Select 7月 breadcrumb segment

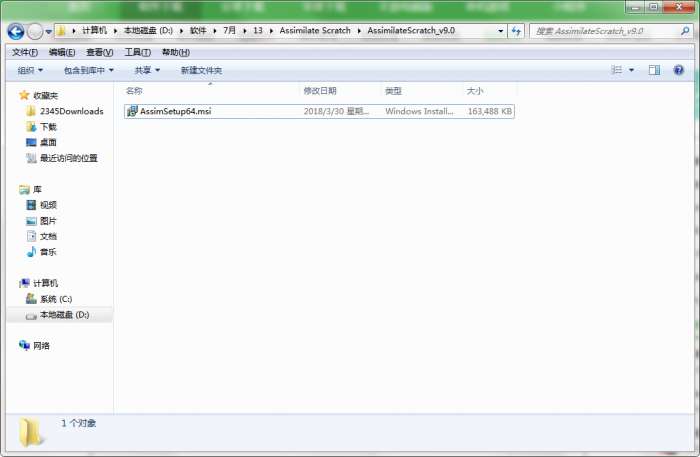[x=229, y=30]
